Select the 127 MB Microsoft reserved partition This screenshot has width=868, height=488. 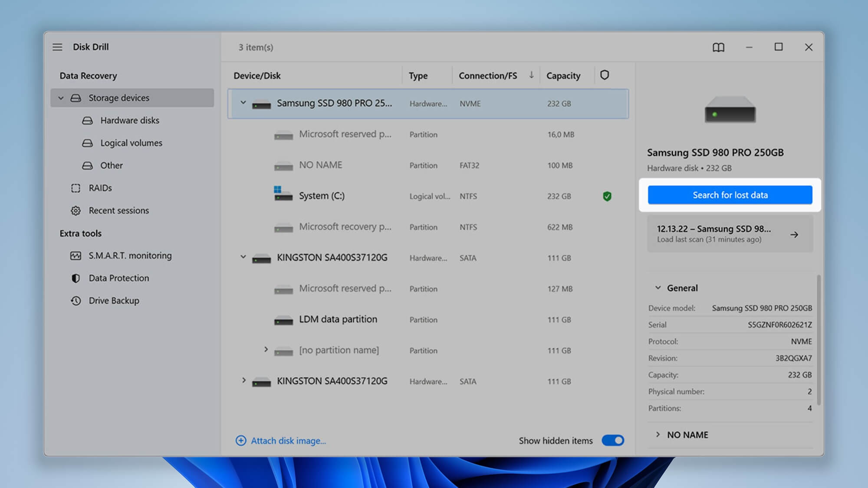[428, 289]
